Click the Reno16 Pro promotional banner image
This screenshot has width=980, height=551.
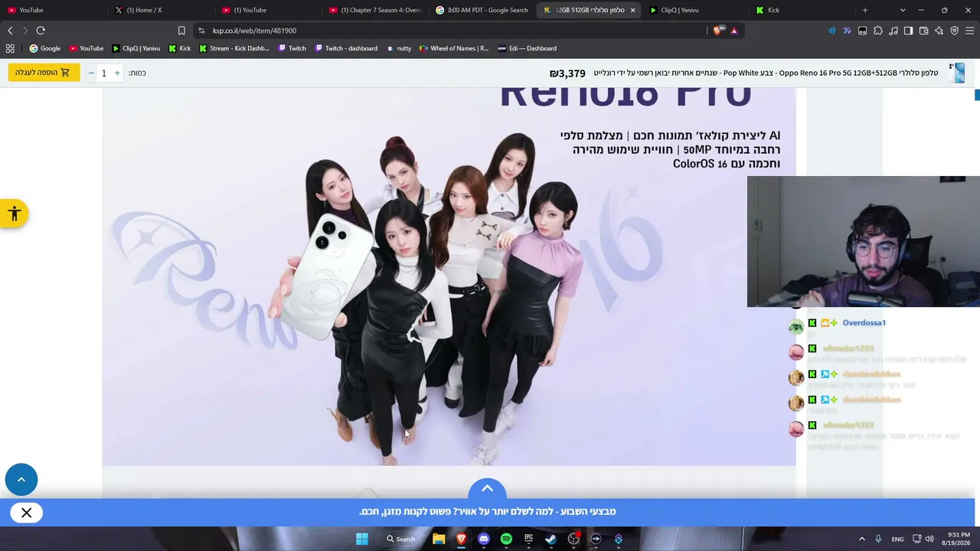449,276
